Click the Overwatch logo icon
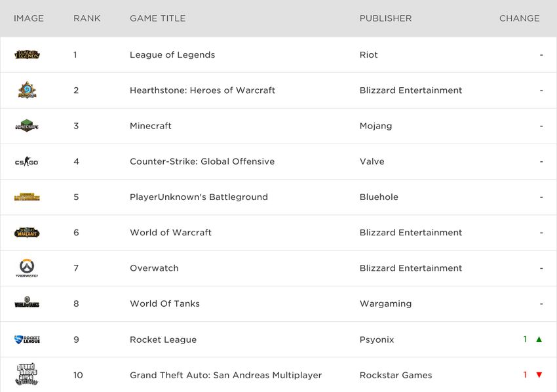Screen dimensions: 557x392 pos(27,268)
